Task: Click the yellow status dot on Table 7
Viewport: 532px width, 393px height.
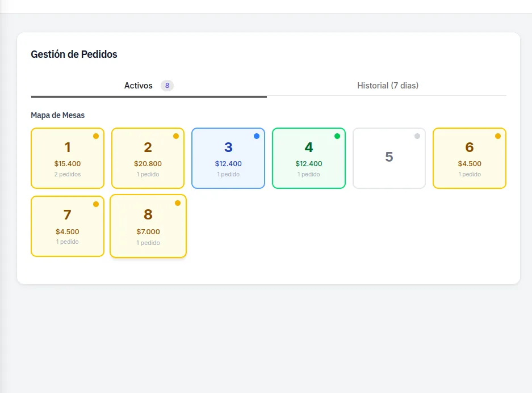Action: (x=96, y=204)
